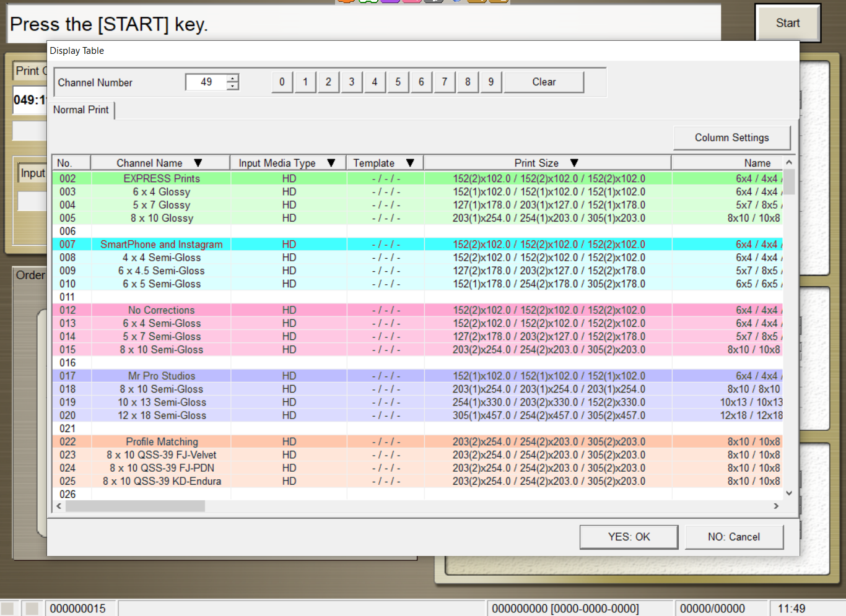Click the Name column header
846x616 pixels.
pyautogui.click(x=727, y=163)
